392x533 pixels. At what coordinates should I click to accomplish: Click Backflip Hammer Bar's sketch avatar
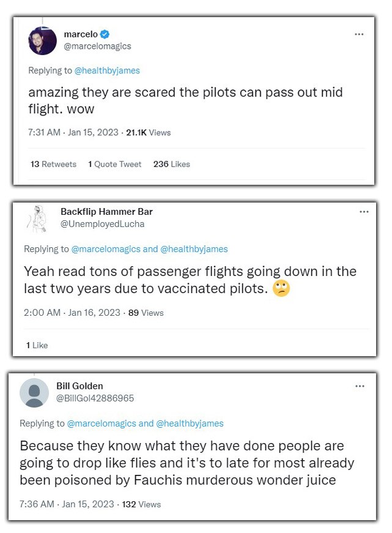(38, 218)
